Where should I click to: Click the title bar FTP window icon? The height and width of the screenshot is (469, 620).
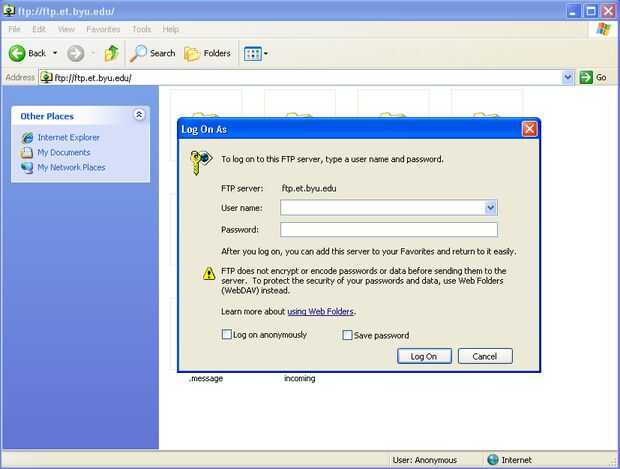[9, 10]
